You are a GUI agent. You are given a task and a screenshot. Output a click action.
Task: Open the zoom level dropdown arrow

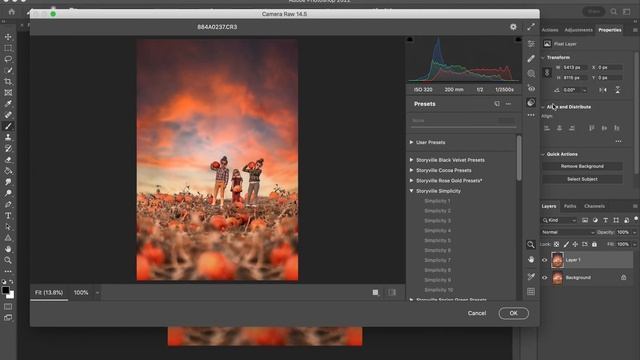tap(97, 293)
